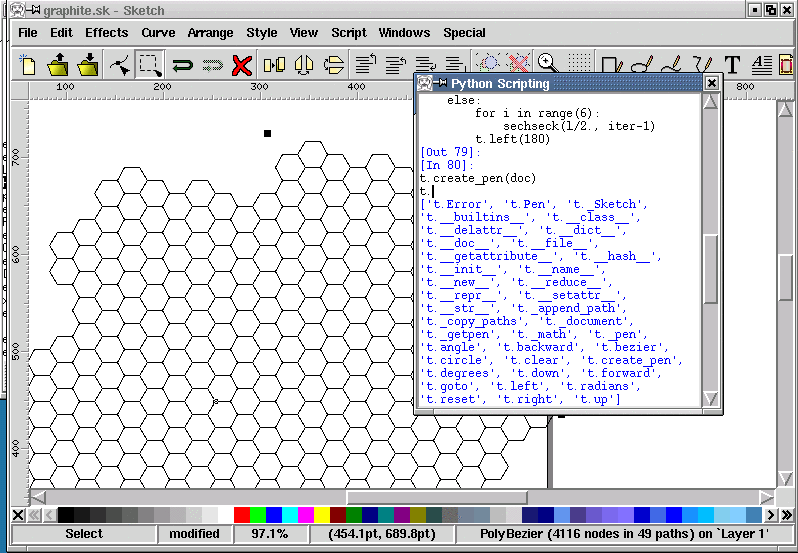Pick the cyan color swatch
The width and height of the screenshot is (798, 553).
click(x=290, y=515)
